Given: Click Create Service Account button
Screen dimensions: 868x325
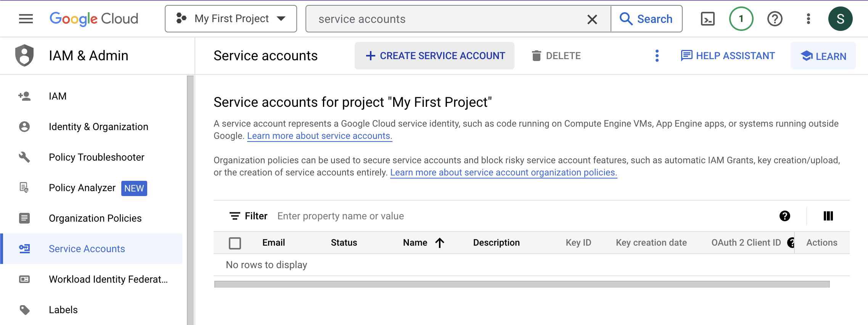Looking at the screenshot, I should click(x=434, y=56).
